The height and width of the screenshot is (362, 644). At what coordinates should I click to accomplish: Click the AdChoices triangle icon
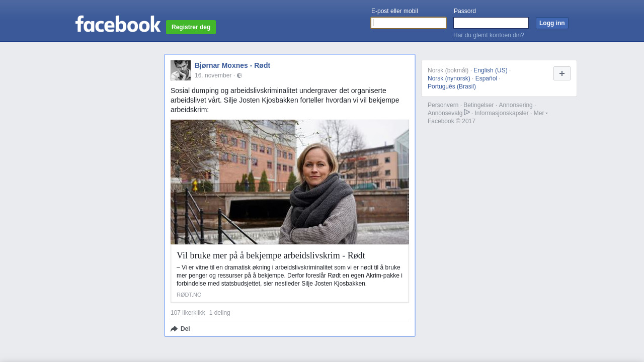coord(467,112)
